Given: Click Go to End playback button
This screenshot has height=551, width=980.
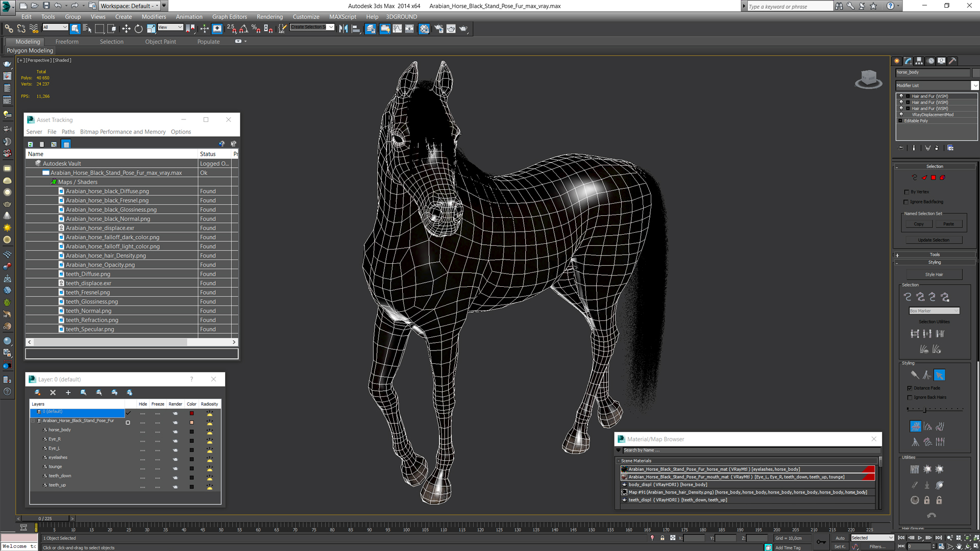Looking at the screenshot, I should tap(939, 538).
